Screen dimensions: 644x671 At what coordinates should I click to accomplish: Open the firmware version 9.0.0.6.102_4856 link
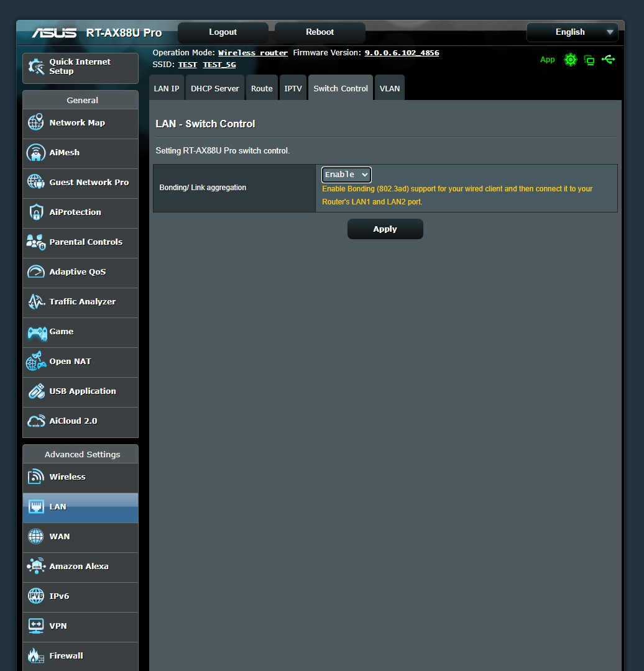point(402,53)
